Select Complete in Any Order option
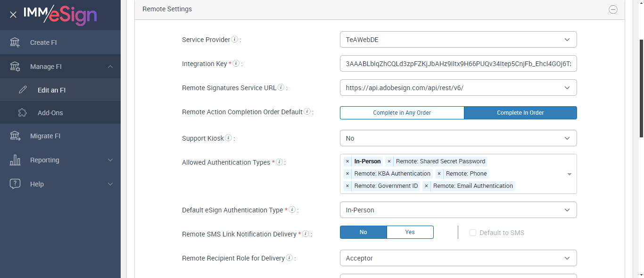 pyautogui.click(x=402, y=113)
